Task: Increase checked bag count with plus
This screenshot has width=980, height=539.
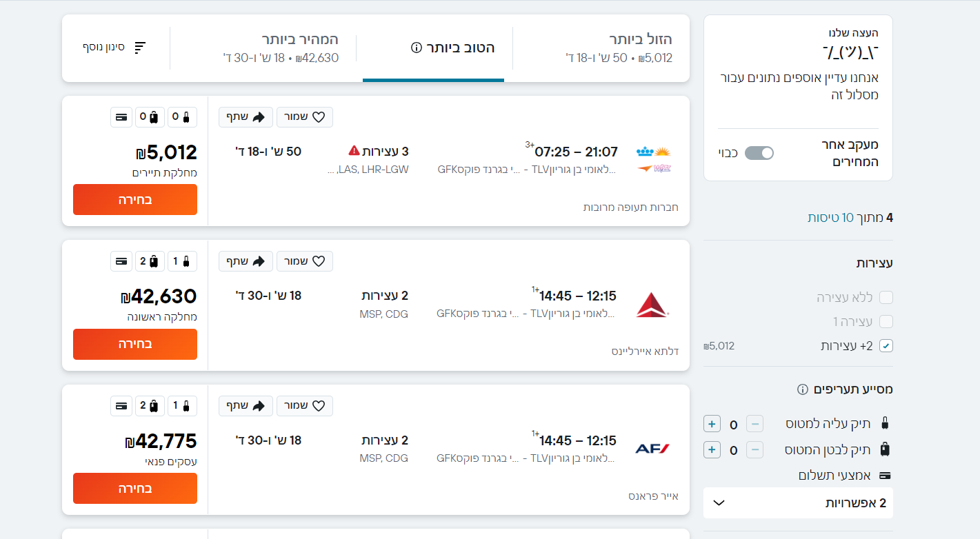Action: 712,450
